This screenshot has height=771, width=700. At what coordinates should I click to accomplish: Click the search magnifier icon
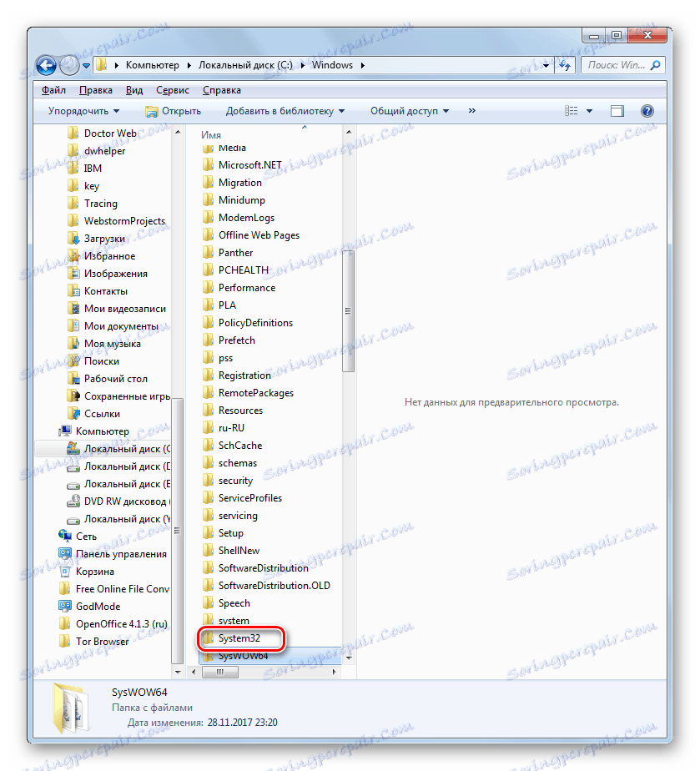(x=655, y=65)
